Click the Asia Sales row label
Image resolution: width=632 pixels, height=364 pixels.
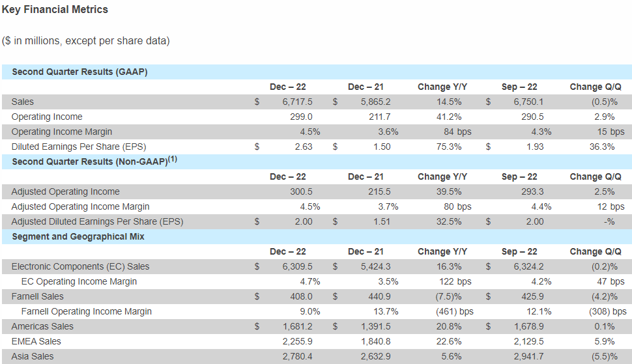pyautogui.click(x=33, y=356)
